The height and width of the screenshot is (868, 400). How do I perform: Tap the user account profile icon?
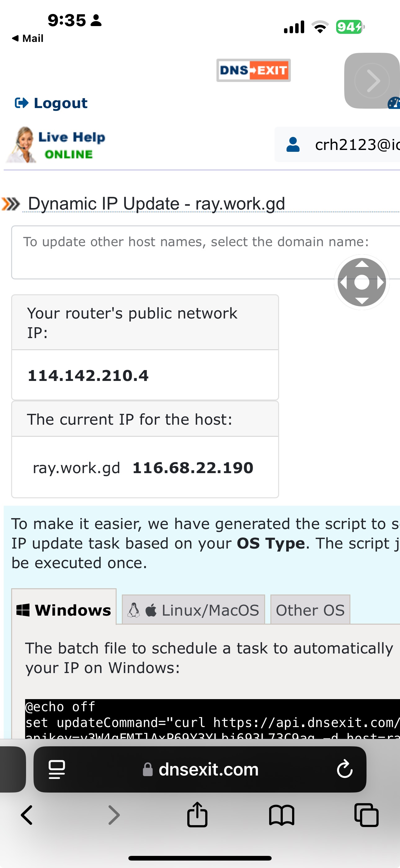tap(293, 145)
